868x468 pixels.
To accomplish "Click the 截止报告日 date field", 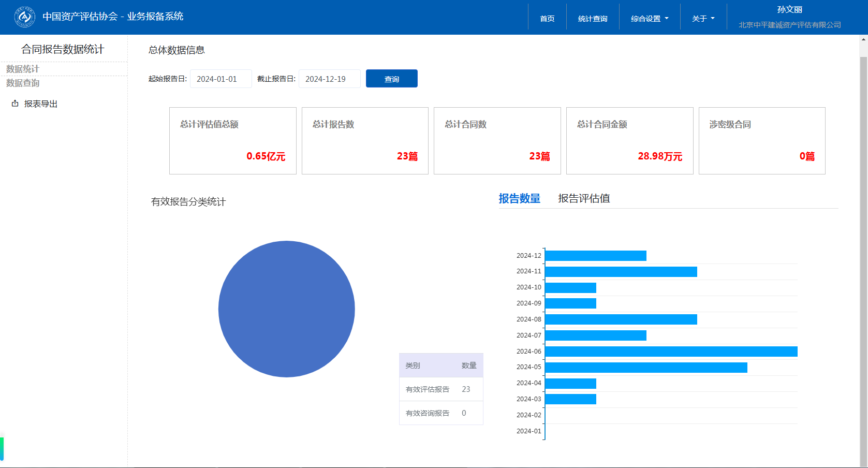I will (329, 79).
